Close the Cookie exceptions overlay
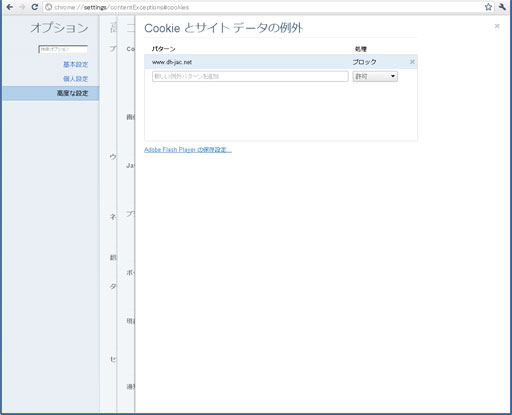Screen dimensions: 512x415 coord(497,26)
